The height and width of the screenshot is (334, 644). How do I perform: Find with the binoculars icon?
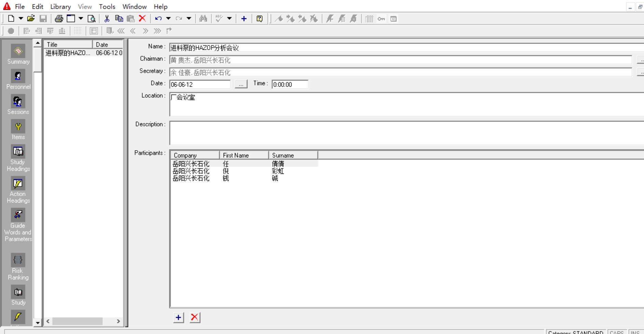(203, 19)
